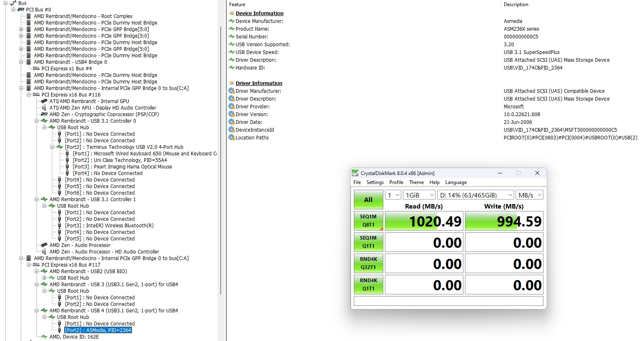Click the USB2 (USB BIO) controller icon
Viewport: 644px width, 341px height.
[44, 271]
